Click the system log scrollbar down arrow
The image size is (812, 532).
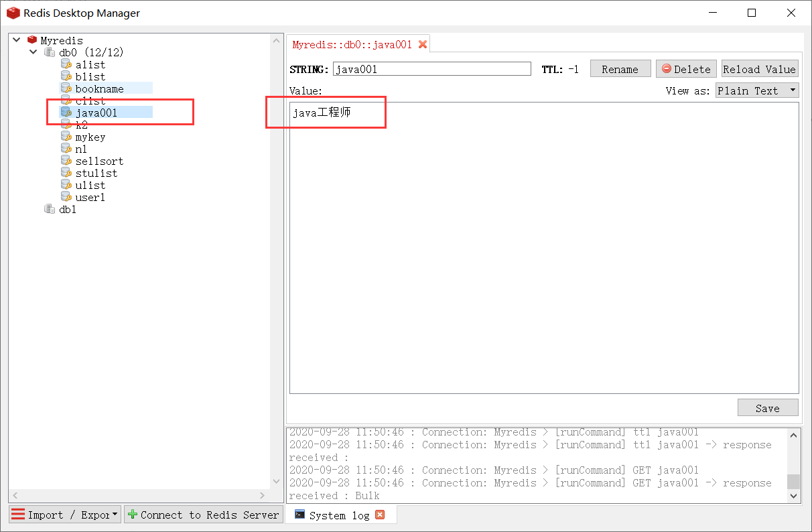(794, 496)
